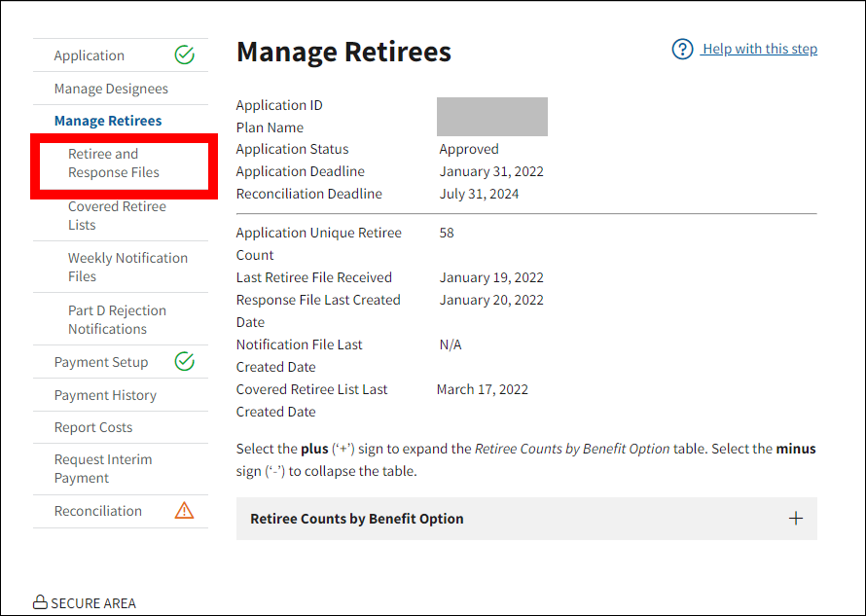This screenshot has height=616, width=866.
Task: Open the Application menu item
Action: tap(90, 55)
